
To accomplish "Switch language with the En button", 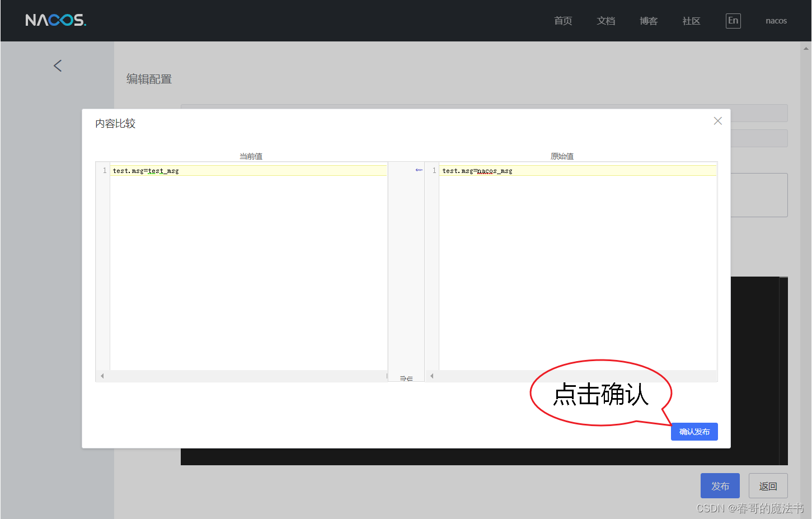I will click(733, 21).
